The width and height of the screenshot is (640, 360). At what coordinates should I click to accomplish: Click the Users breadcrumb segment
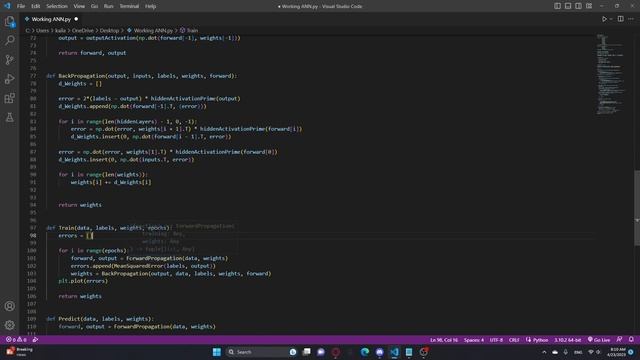(x=42, y=30)
